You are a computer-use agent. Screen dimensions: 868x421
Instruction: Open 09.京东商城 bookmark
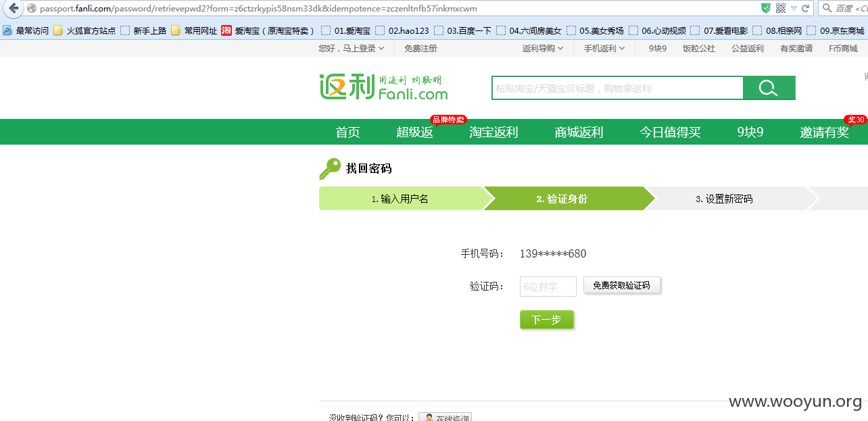point(836,30)
